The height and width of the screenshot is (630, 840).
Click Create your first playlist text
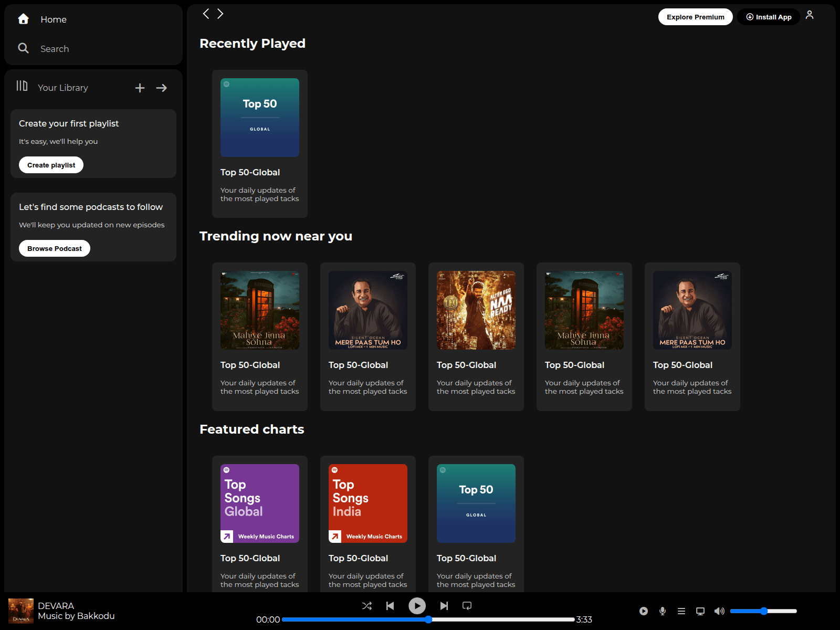pos(69,123)
